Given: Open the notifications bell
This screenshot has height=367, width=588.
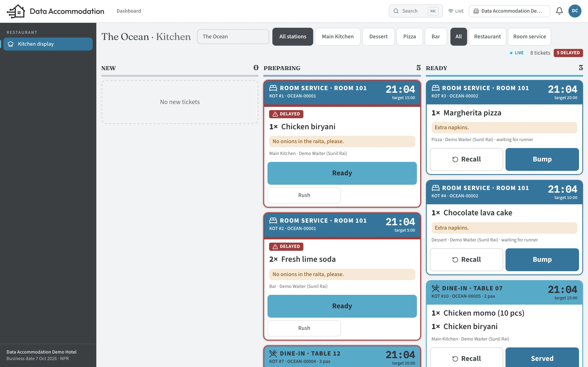Looking at the screenshot, I should (x=559, y=11).
